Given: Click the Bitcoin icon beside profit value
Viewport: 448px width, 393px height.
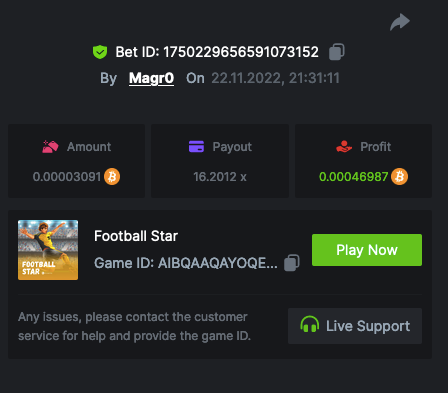Looking at the screenshot, I should point(399,176).
